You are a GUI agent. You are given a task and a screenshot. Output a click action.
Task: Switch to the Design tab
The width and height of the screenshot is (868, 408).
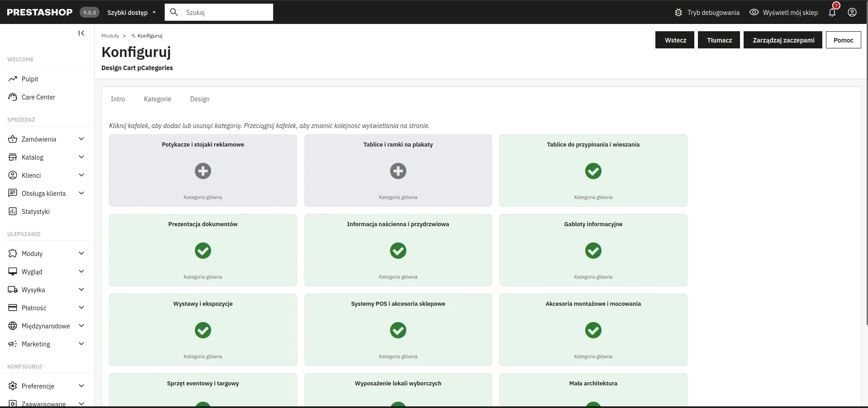(x=200, y=99)
